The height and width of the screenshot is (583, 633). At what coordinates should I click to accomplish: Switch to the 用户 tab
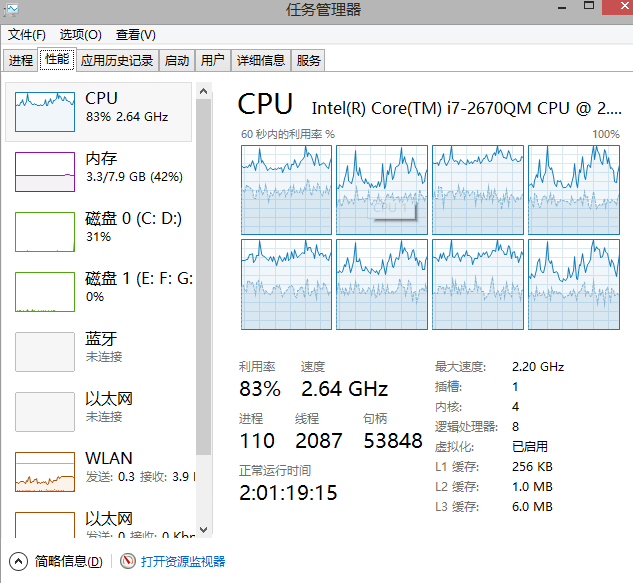point(212,61)
